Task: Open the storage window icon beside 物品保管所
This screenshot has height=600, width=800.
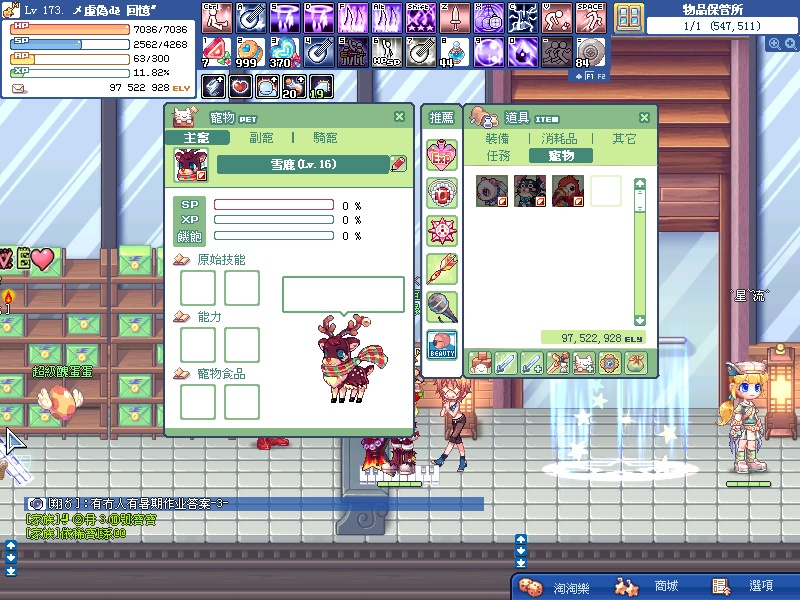Action: (x=629, y=17)
